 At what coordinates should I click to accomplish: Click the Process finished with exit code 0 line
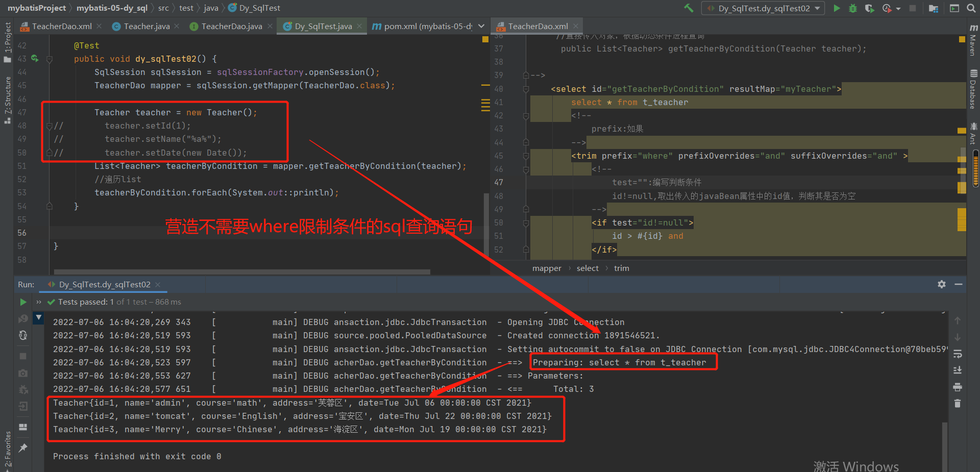click(137, 456)
